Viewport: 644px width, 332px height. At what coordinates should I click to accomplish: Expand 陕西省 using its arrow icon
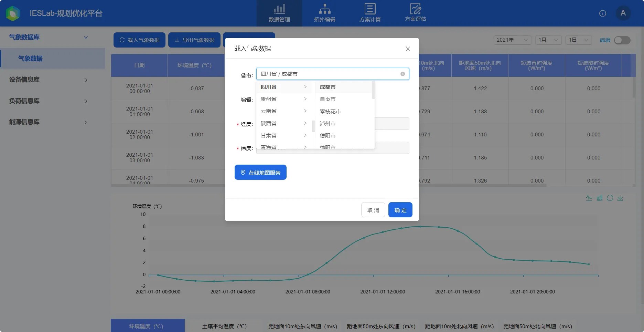pyautogui.click(x=305, y=123)
